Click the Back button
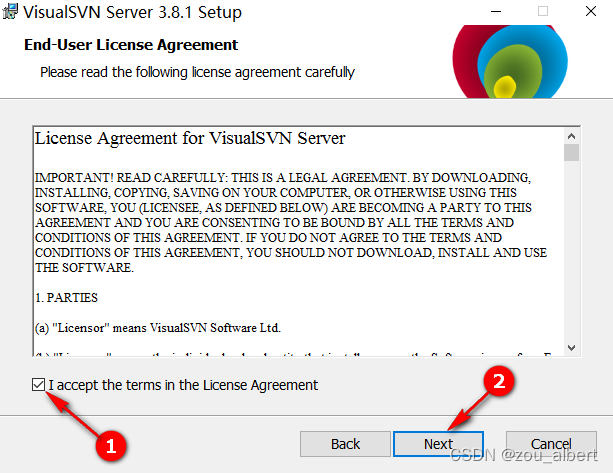613x473 pixels. [x=345, y=444]
